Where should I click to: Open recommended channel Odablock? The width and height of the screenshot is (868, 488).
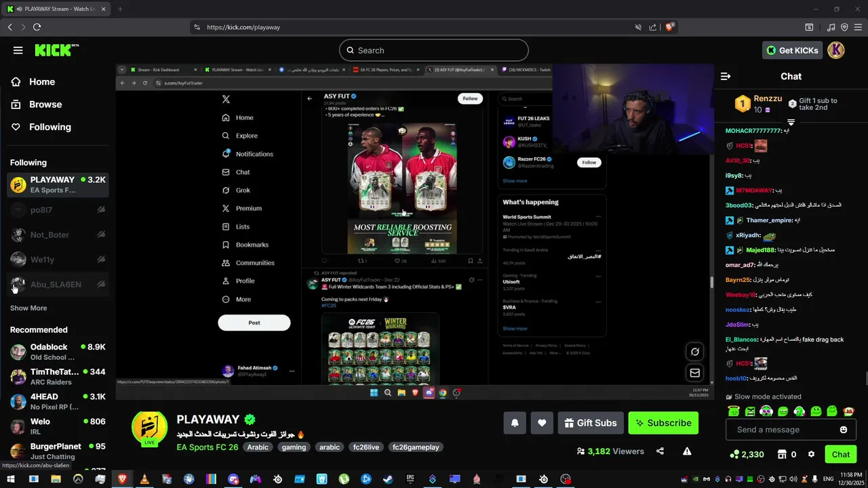pos(58,352)
